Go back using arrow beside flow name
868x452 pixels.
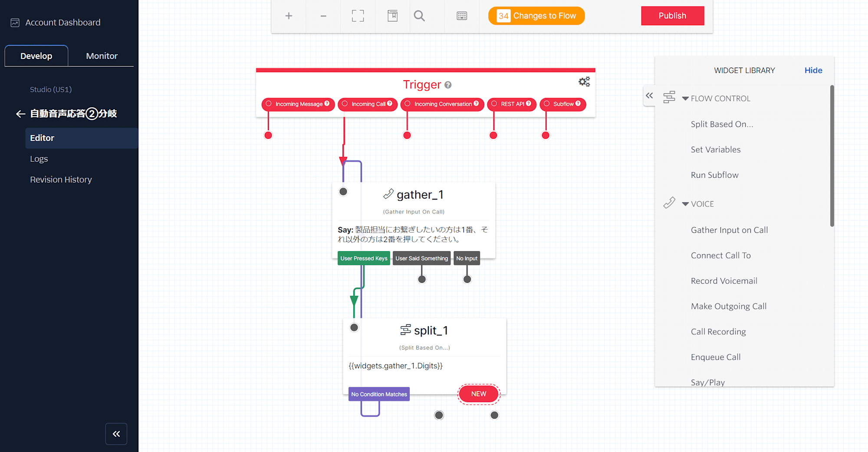click(x=20, y=114)
